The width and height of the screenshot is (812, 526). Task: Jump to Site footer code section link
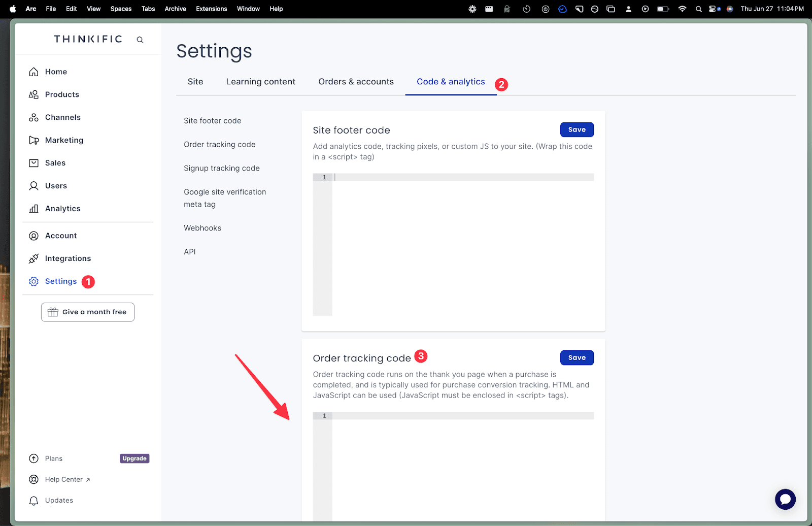click(213, 121)
